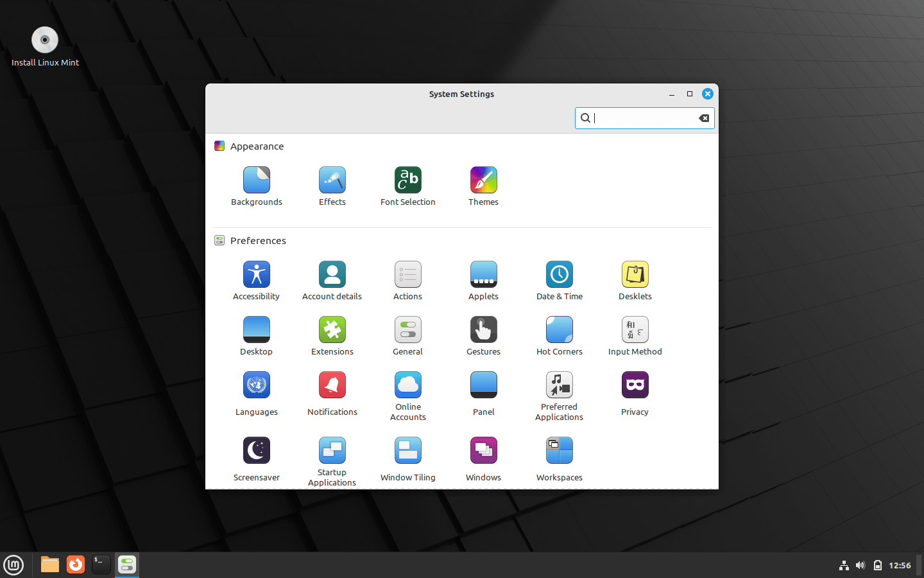
Task: Click the volume icon in system tray
Action: coord(860,565)
